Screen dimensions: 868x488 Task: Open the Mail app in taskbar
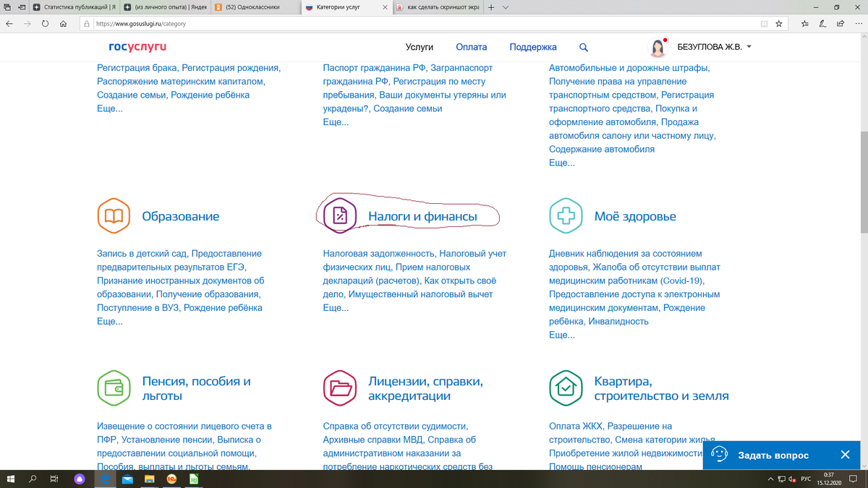click(127, 479)
